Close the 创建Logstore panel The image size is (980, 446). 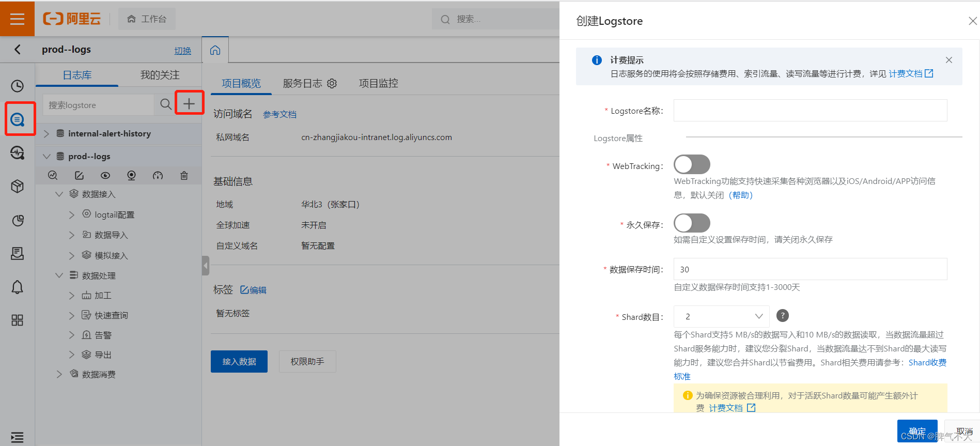point(972,21)
